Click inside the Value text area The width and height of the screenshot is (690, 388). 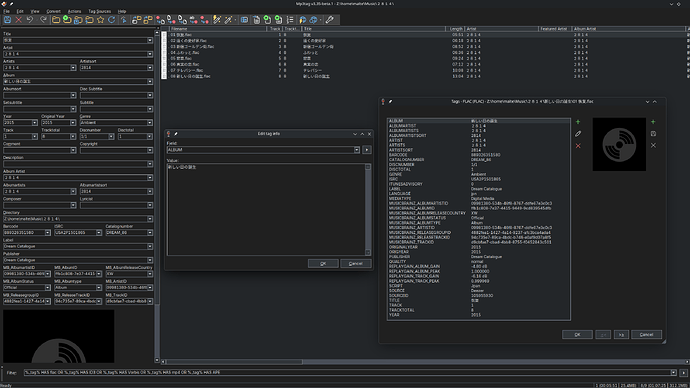266,210
